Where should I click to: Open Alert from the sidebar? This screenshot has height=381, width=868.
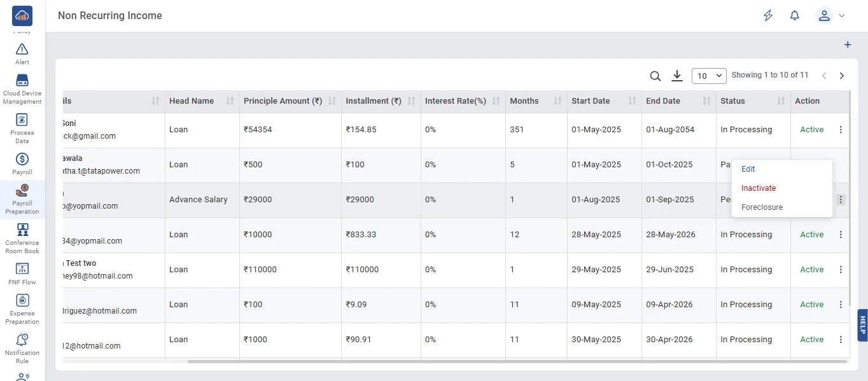[x=22, y=53]
